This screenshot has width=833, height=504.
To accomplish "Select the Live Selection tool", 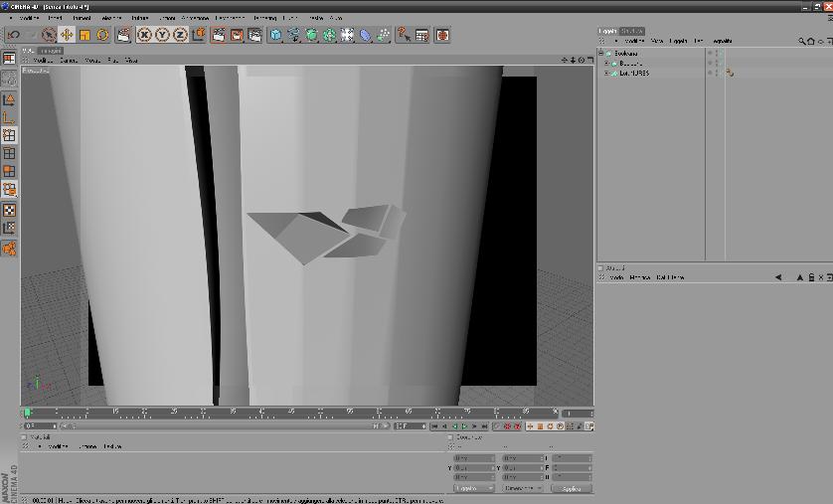I will [x=49, y=35].
